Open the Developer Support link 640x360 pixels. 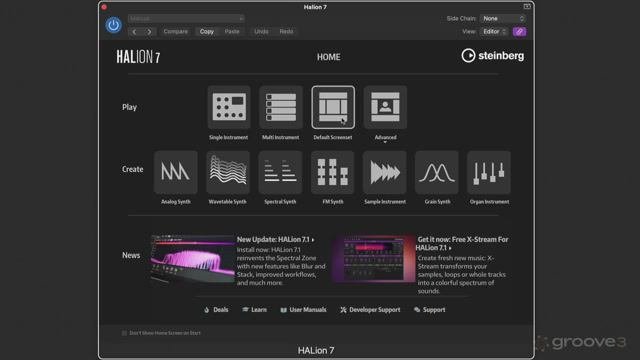coord(370,310)
